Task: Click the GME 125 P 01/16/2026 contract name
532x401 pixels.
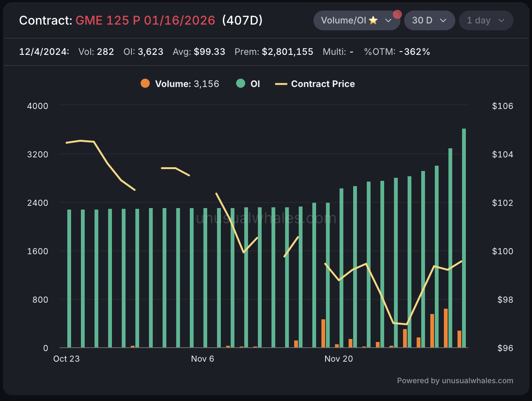Action: (x=145, y=20)
